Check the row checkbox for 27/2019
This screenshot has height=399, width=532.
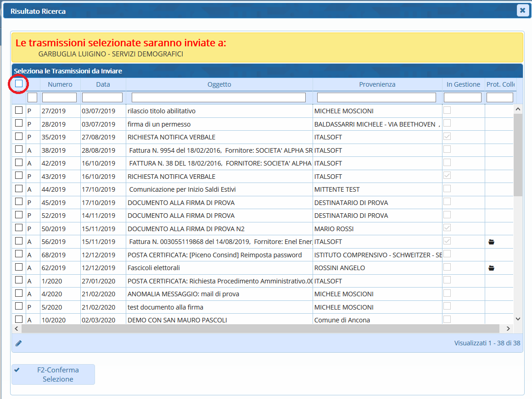point(19,111)
